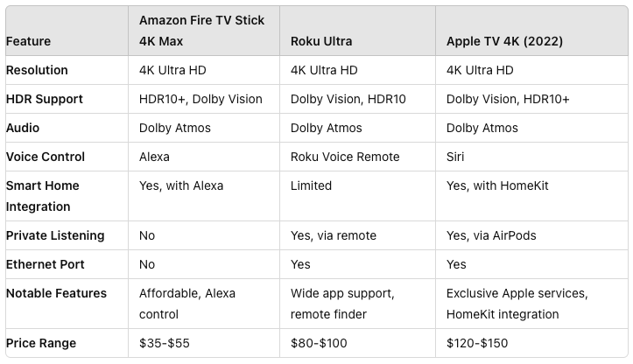Select the Private Listening row label
The height and width of the screenshot is (364, 633).
55,235
